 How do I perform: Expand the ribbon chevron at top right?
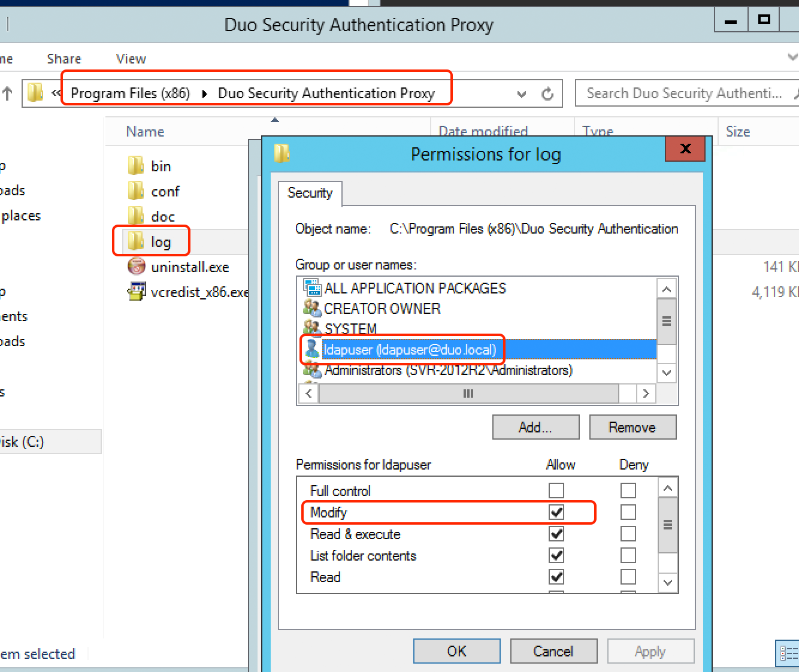click(793, 57)
